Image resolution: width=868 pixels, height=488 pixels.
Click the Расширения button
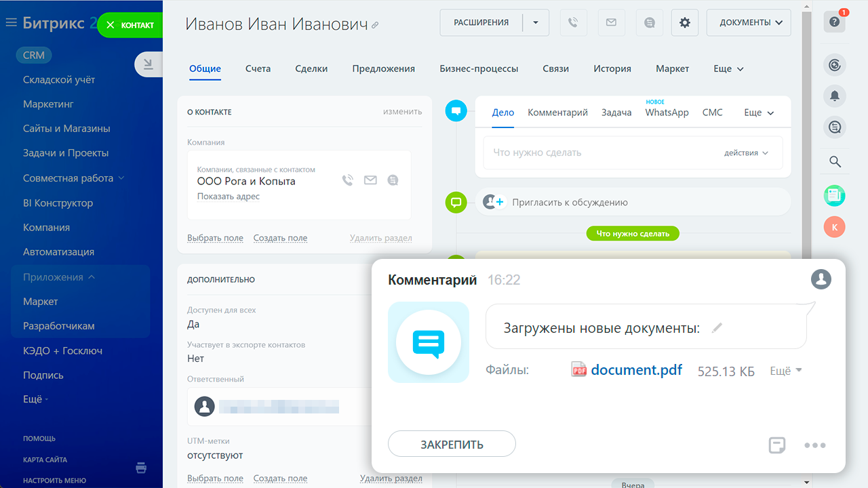point(481,22)
